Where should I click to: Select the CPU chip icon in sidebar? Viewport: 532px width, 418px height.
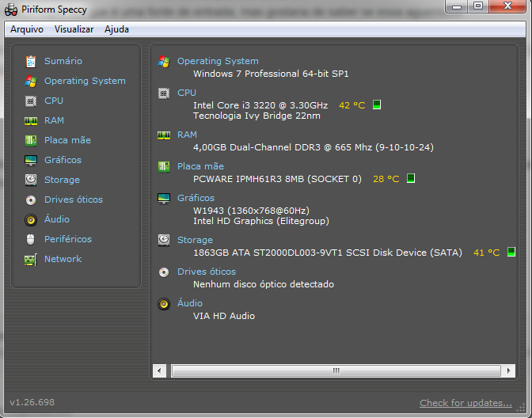pyautogui.click(x=31, y=101)
